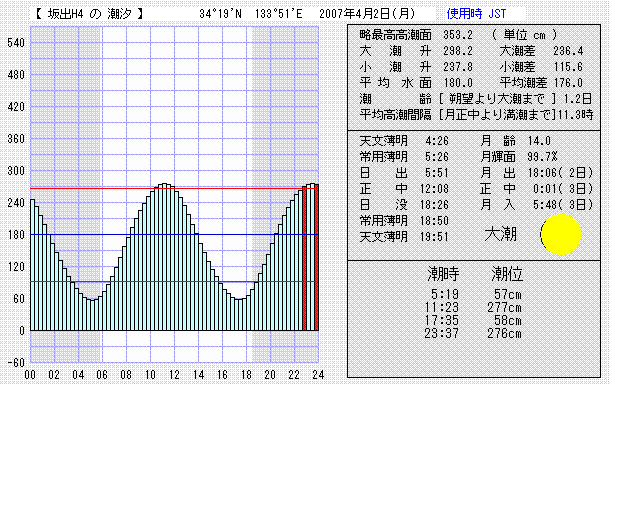Click the y-axis label 480
Viewport: 640px width, 512px height.
(16, 75)
